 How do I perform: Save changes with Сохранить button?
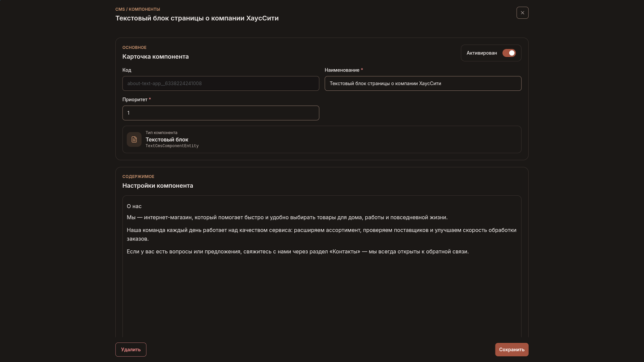(512, 349)
